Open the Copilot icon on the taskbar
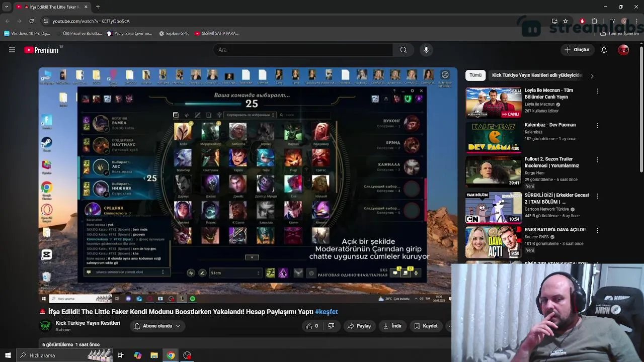This screenshot has height=362, width=644. 137,355
